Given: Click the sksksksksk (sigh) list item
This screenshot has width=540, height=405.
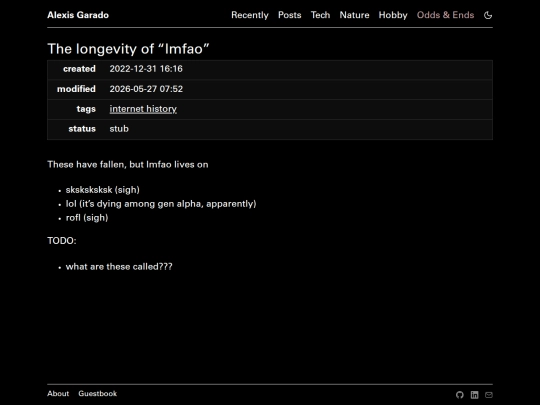Looking at the screenshot, I should (x=103, y=190).
